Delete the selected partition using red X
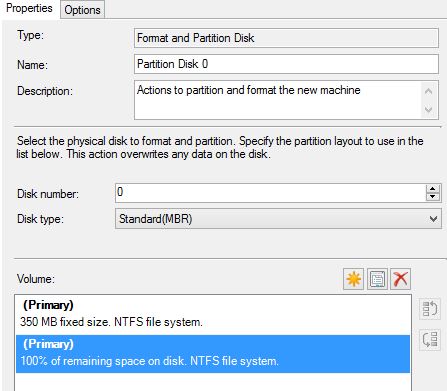 pos(400,279)
